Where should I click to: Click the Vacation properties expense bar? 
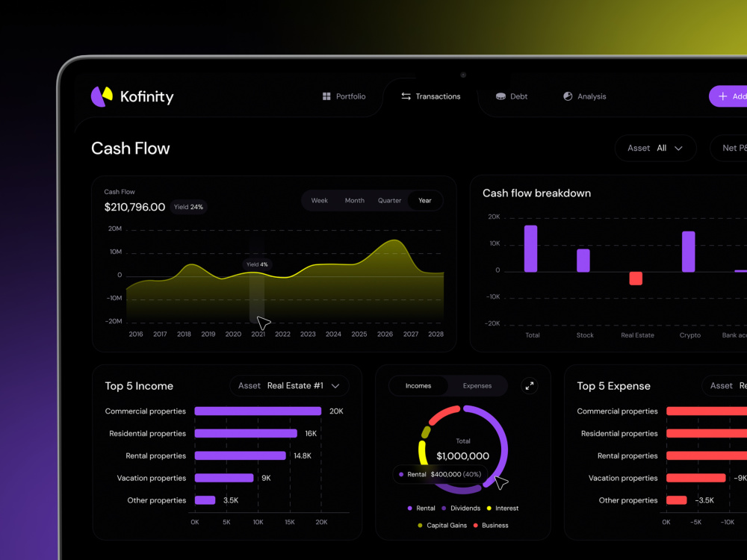[x=695, y=478]
